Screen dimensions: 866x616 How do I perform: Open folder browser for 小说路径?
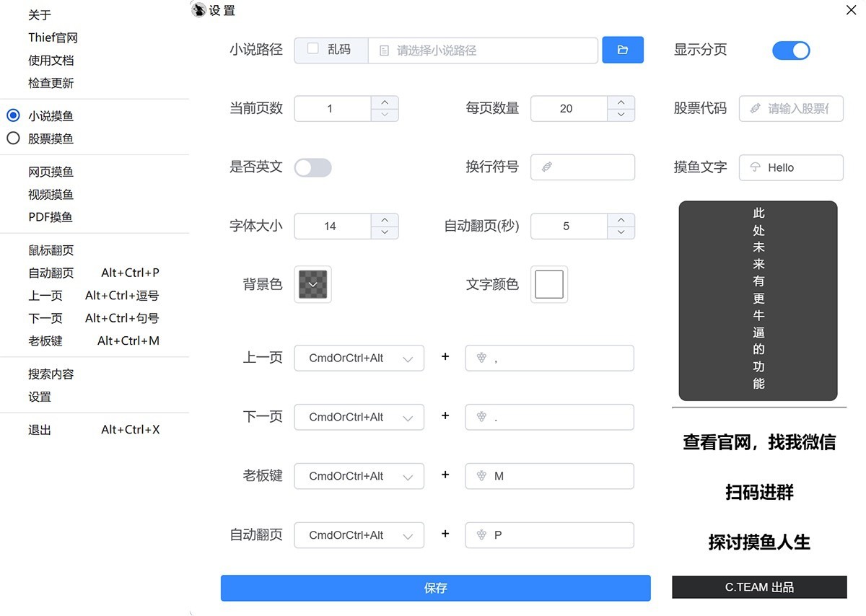click(622, 50)
